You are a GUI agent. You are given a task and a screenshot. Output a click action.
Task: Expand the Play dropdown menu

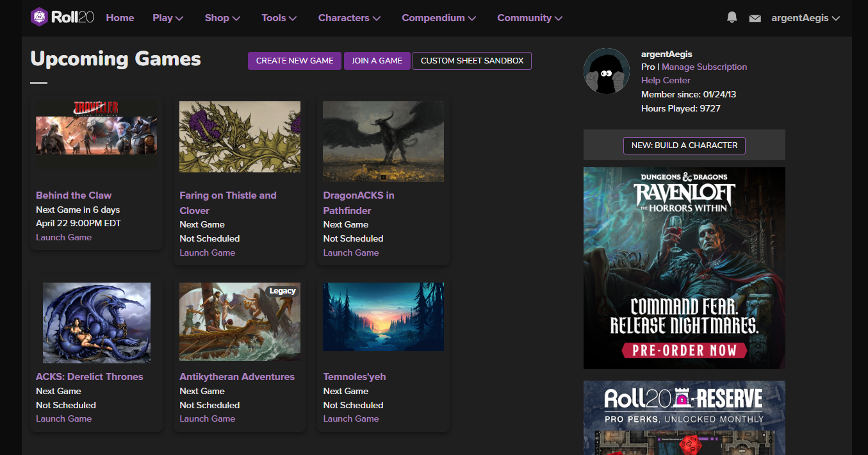click(168, 18)
